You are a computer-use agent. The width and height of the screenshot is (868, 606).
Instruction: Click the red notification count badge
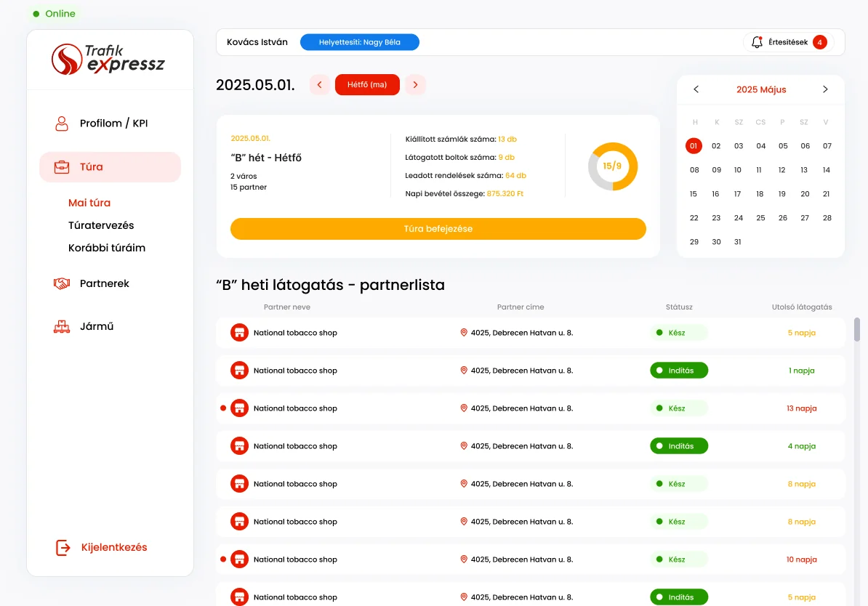click(x=820, y=42)
